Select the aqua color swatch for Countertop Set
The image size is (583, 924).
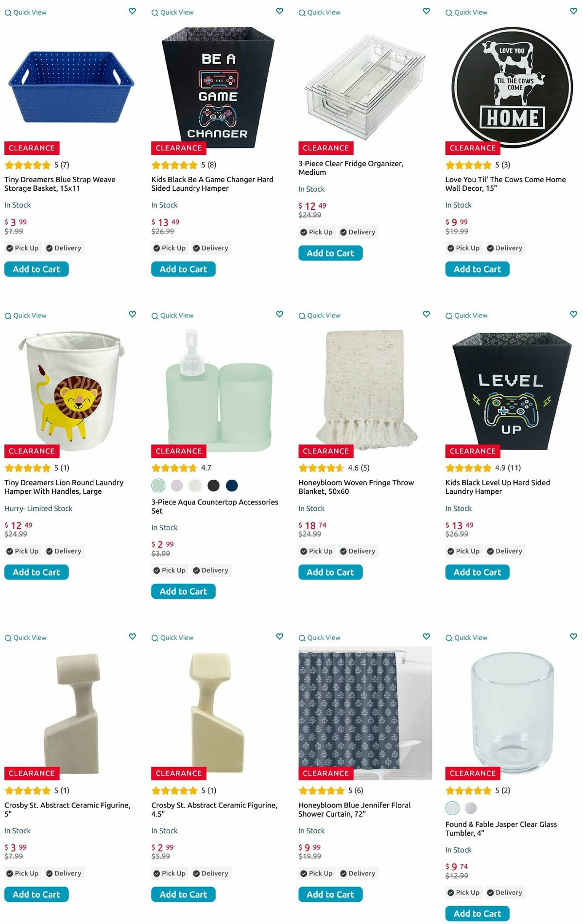pyautogui.click(x=158, y=485)
